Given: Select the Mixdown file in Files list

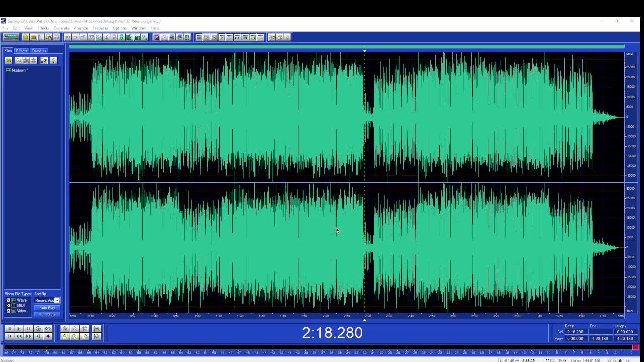Looking at the screenshot, I should [19, 70].
